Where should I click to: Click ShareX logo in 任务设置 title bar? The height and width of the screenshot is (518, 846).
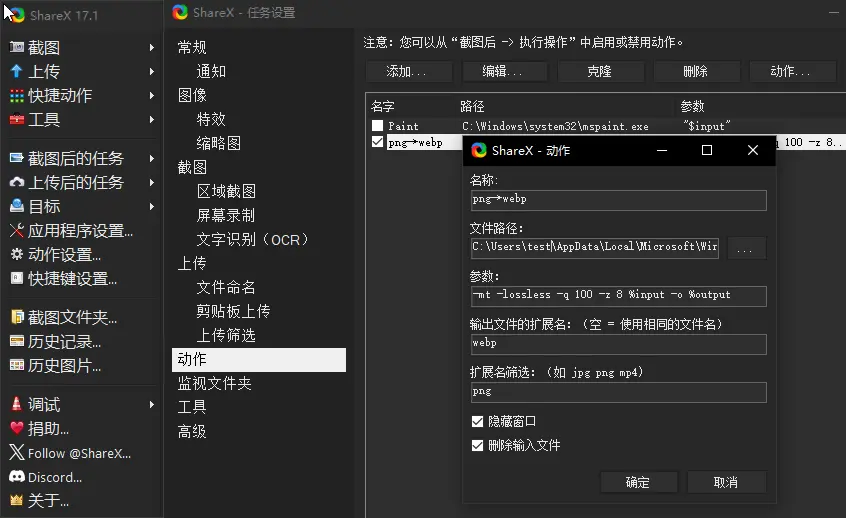point(180,12)
